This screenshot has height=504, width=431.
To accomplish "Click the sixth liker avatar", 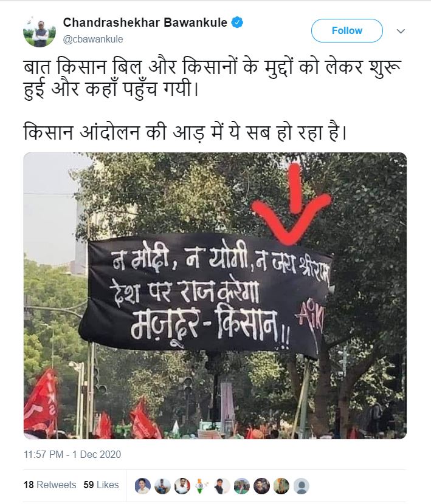I will tap(242, 486).
